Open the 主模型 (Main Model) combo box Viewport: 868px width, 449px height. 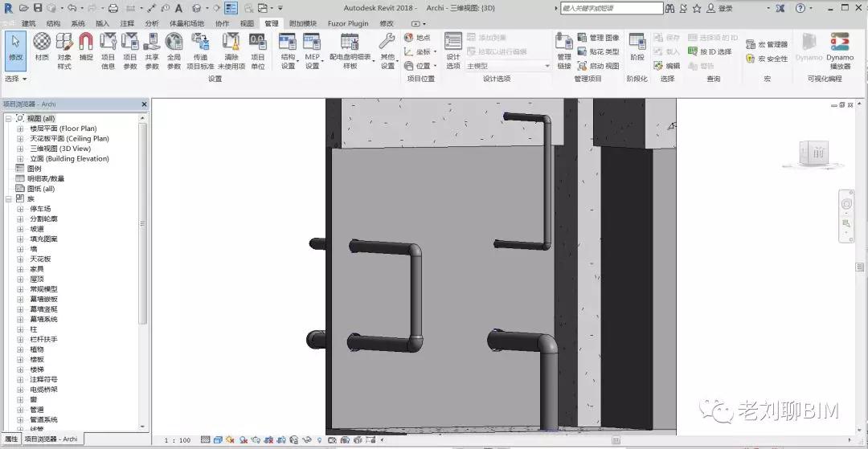[x=508, y=66]
